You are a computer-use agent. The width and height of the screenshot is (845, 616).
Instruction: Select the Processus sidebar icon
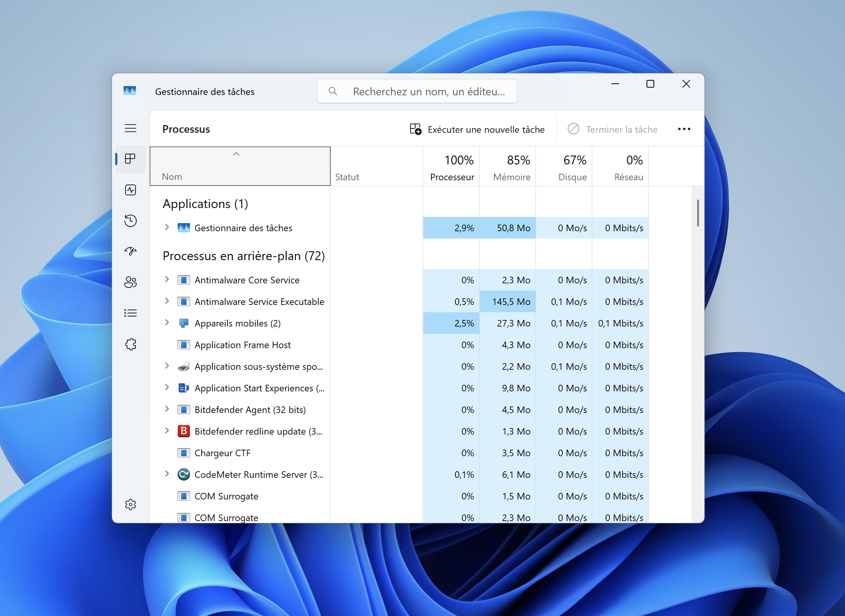[x=131, y=159]
